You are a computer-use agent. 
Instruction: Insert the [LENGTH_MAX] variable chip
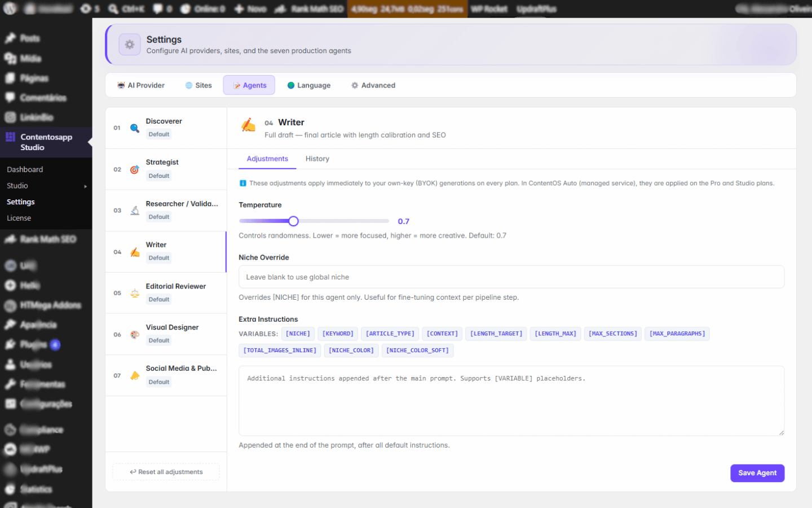coord(555,334)
